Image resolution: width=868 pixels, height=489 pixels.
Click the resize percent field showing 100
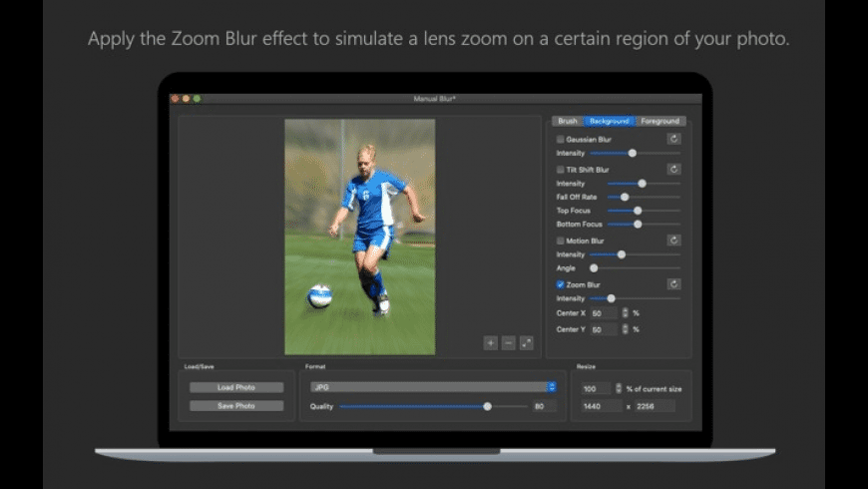point(597,389)
